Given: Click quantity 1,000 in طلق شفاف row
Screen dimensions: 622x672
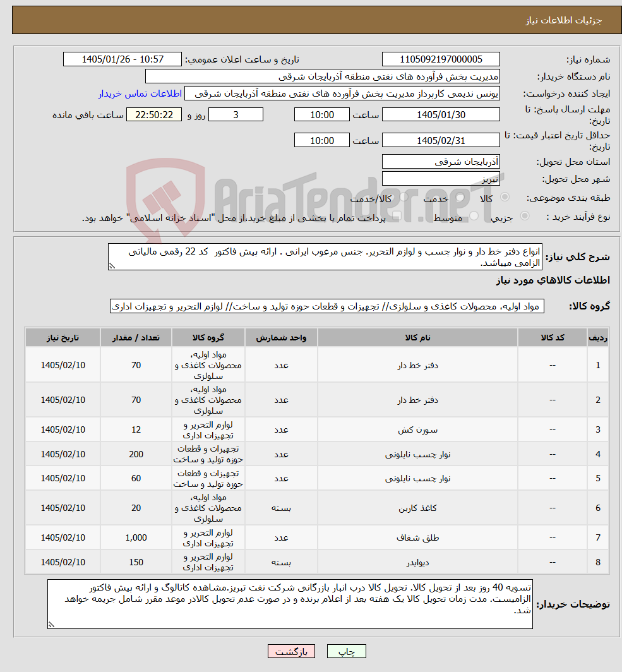Looking at the screenshot, I should click(x=136, y=537).
